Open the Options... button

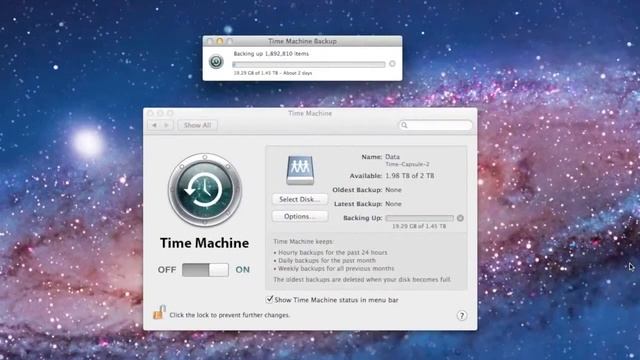pyautogui.click(x=300, y=216)
